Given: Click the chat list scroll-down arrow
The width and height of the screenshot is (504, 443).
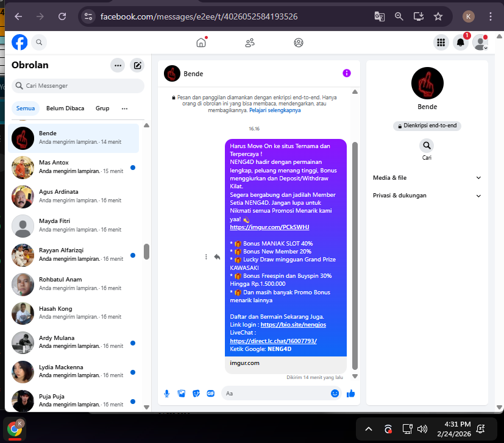Looking at the screenshot, I should (147, 407).
